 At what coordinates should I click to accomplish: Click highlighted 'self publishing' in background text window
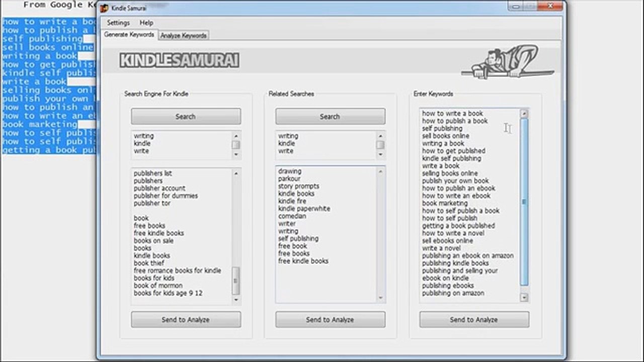click(x=42, y=39)
